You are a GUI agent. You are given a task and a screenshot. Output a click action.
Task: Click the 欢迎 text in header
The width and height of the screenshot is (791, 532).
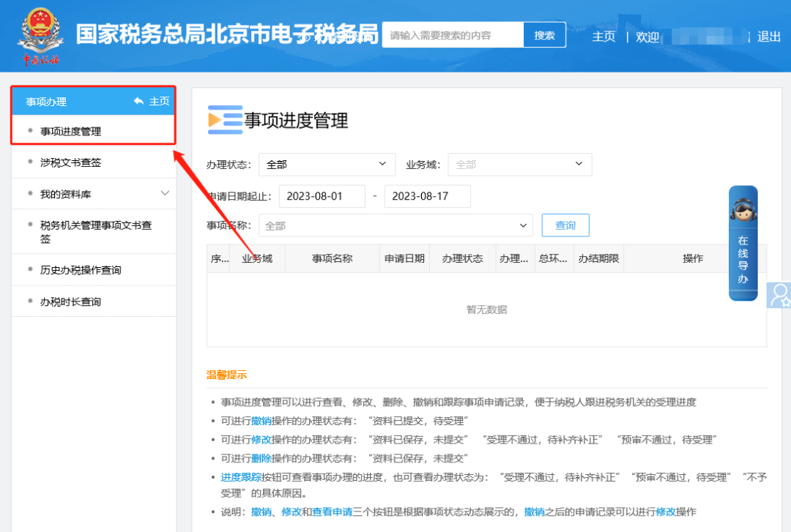(647, 37)
